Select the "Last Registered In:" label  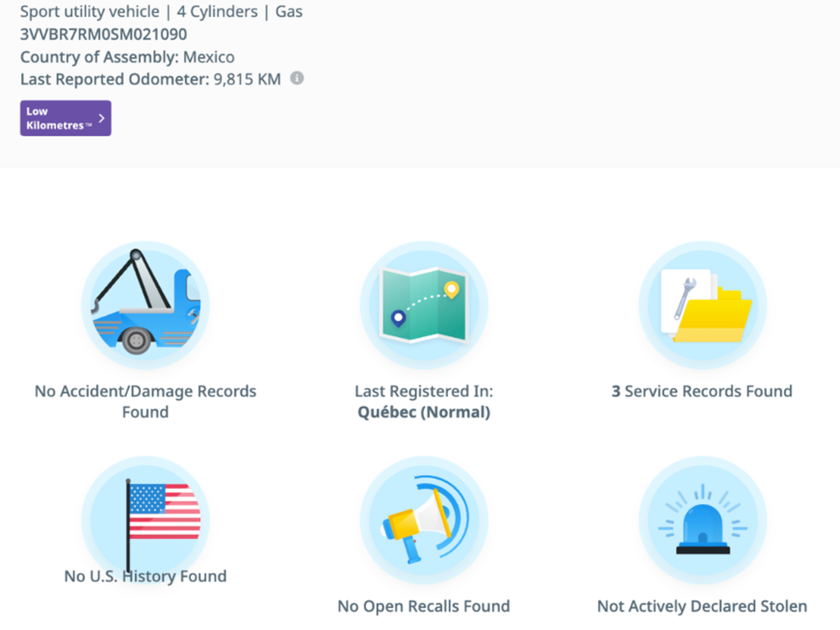tap(424, 391)
